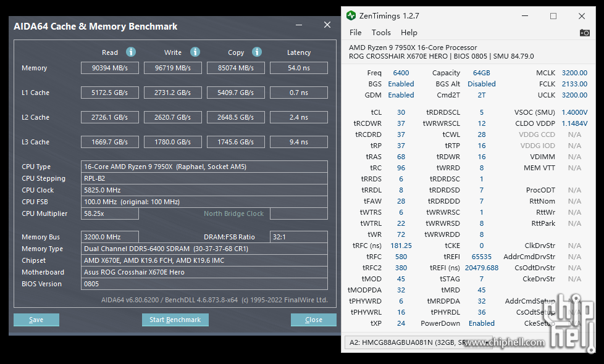The width and height of the screenshot is (604, 364).
Task: Open the memory module A2 dropdown
Action: (x=418, y=342)
